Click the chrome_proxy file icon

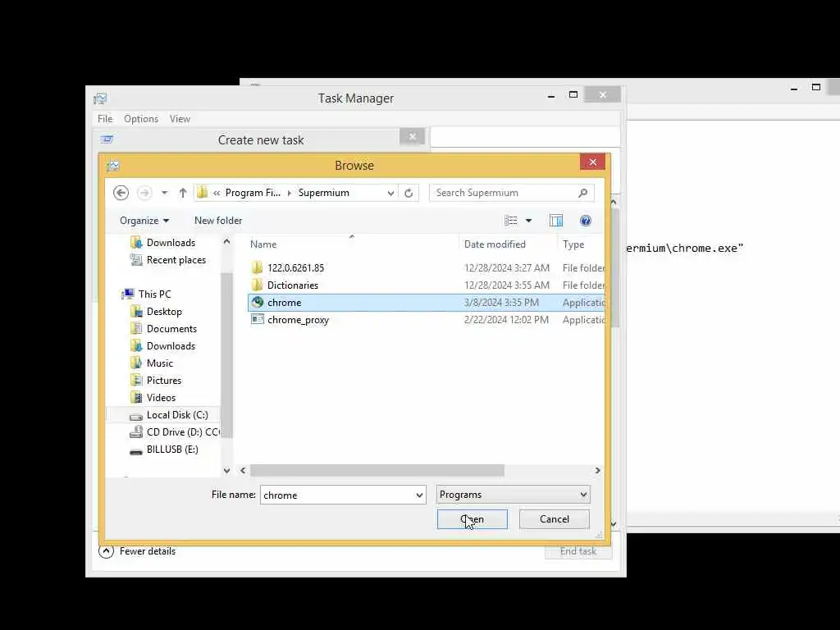pos(258,319)
